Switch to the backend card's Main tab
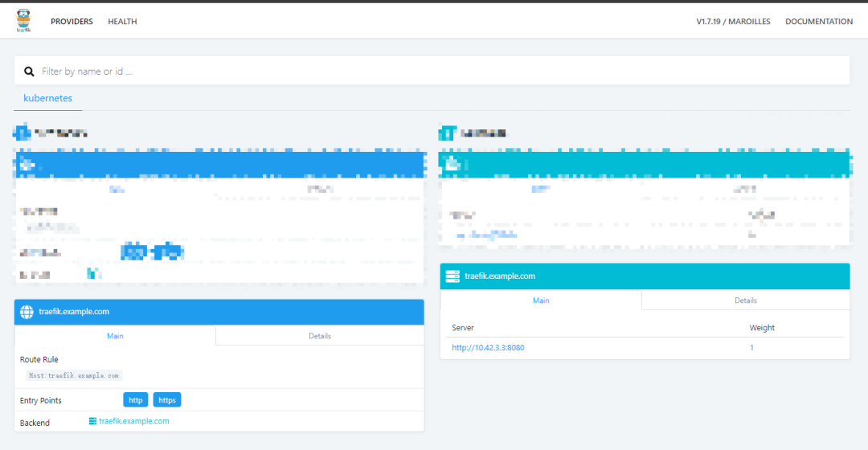The height and width of the screenshot is (450, 868). coord(541,301)
